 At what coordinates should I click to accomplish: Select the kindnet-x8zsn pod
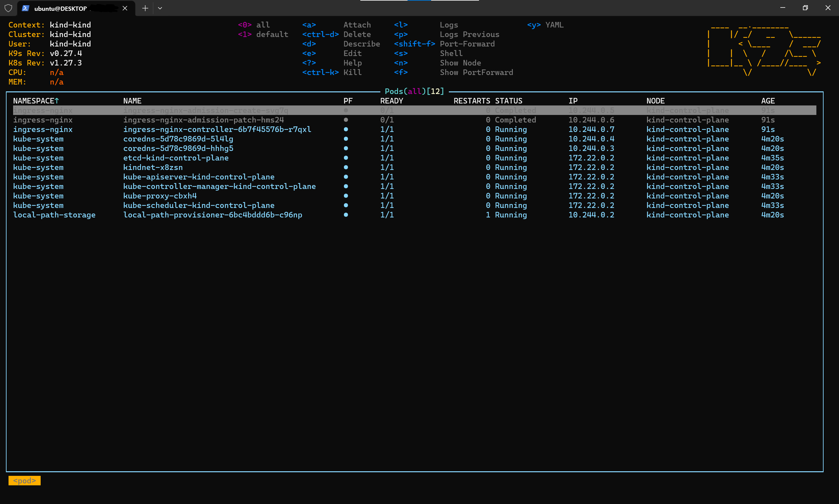[x=153, y=167]
